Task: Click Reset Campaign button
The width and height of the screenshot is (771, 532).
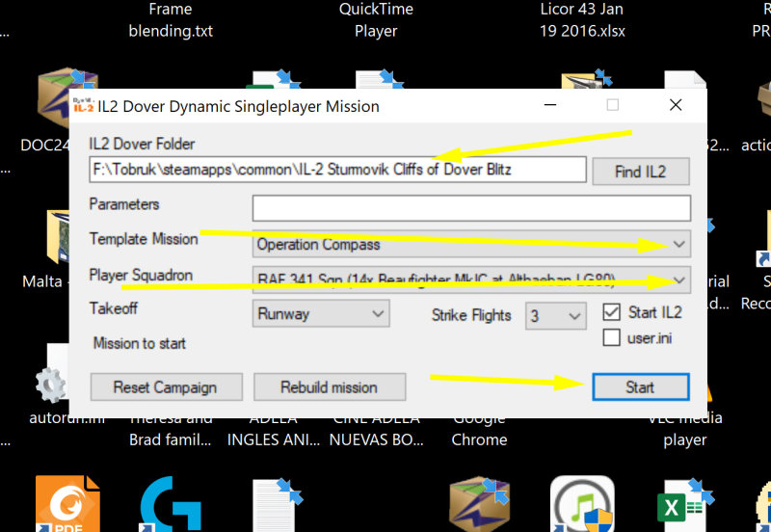Action: pyautogui.click(x=166, y=387)
